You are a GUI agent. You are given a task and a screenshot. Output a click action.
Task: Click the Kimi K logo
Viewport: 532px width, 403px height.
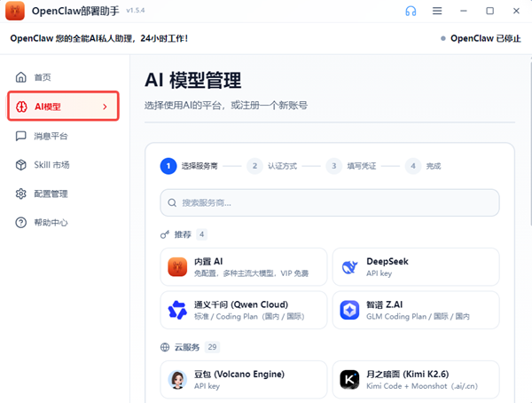click(x=349, y=380)
